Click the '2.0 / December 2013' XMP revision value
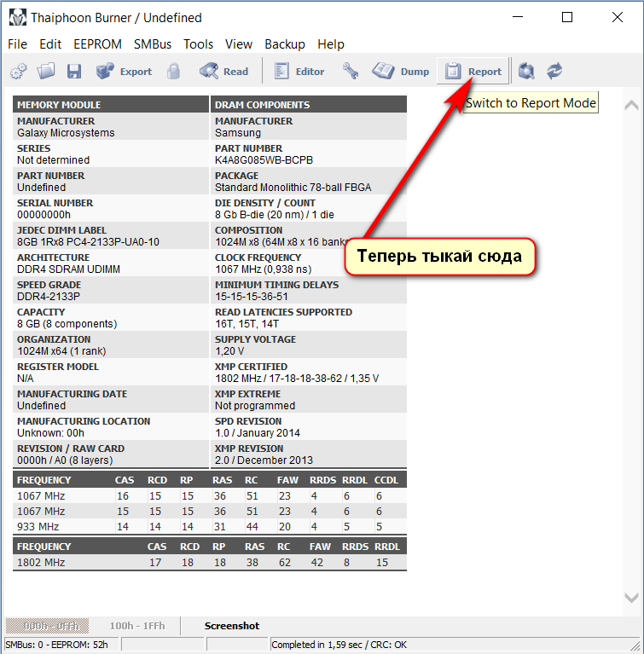The height and width of the screenshot is (654, 644). coord(264,460)
